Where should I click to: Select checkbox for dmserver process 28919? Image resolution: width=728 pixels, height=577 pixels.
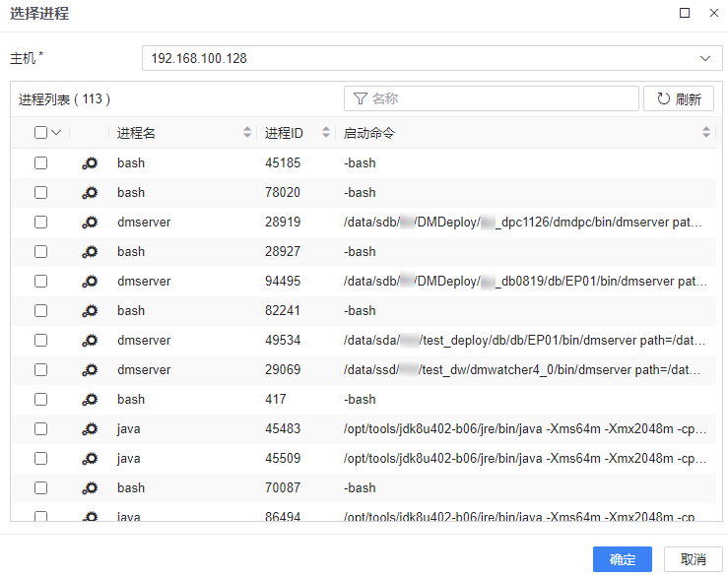click(x=40, y=223)
